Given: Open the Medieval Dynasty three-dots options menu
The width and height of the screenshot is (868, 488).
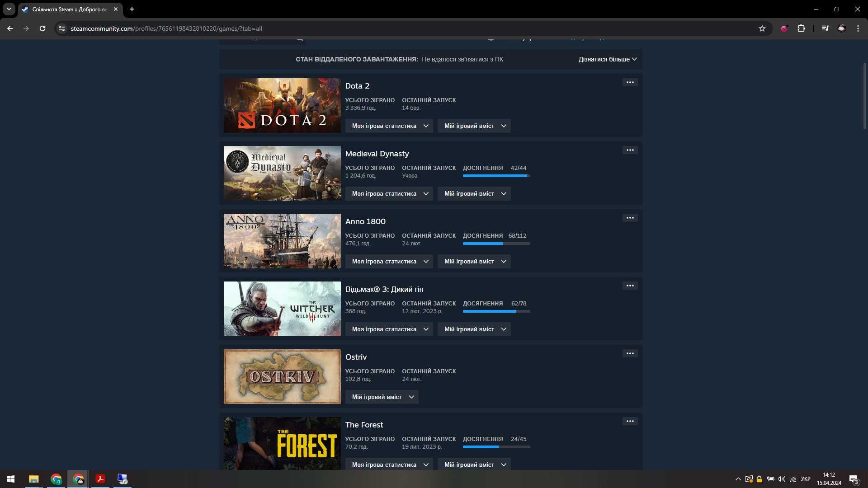Looking at the screenshot, I should pyautogui.click(x=630, y=150).
